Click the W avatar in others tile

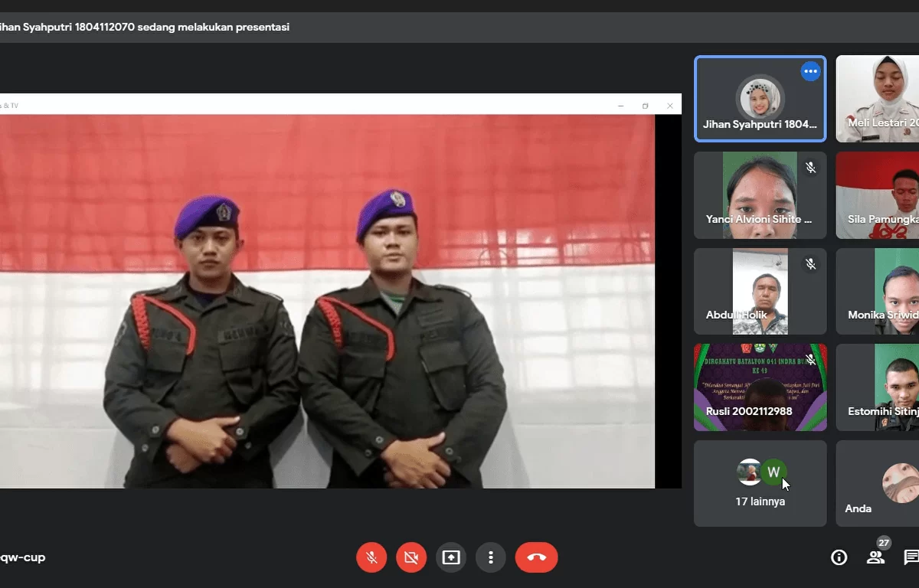pos(773,472)
